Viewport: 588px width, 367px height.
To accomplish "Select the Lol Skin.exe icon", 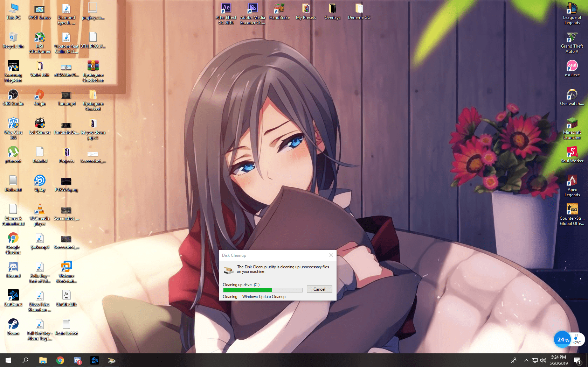I will point(40,126).
